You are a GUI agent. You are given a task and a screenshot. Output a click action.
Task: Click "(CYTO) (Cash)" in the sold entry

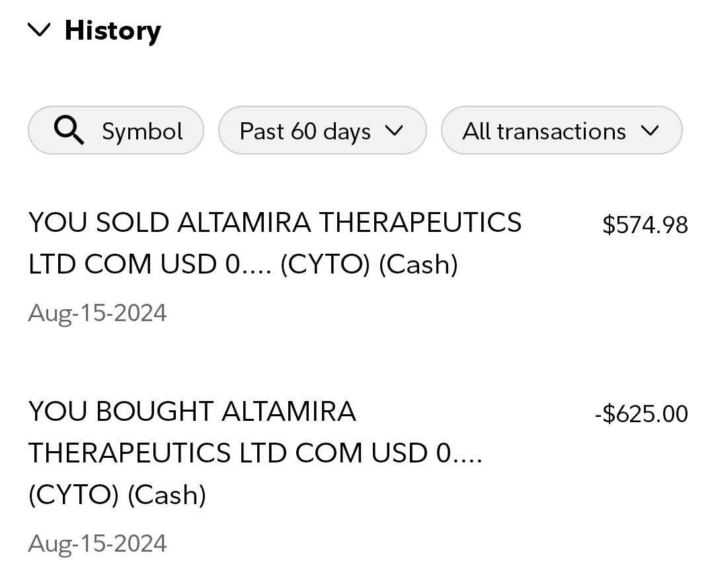[x=369, y=264]
